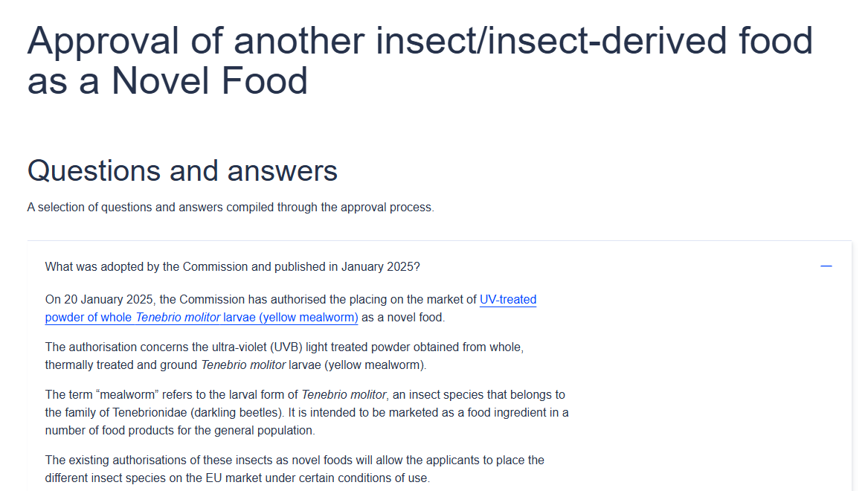The image size is (868, 491).
Task: Open the 'powder of whole Tenebrio molitor larvae' link line
Action: coord(202,318)
